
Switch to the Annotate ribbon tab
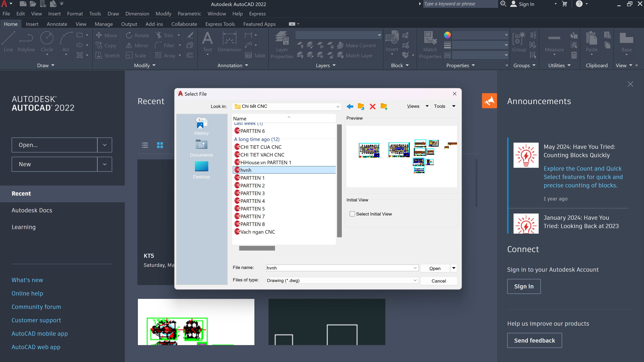57,24
